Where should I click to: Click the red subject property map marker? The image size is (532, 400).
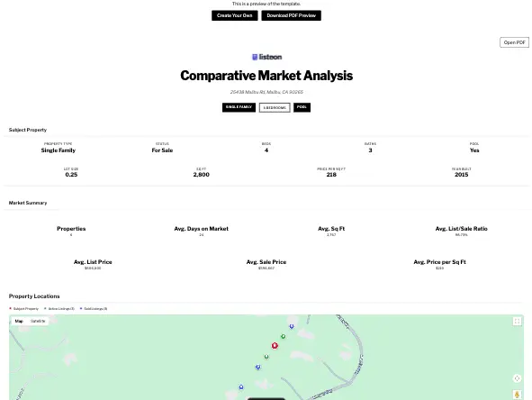pos(275,346)
